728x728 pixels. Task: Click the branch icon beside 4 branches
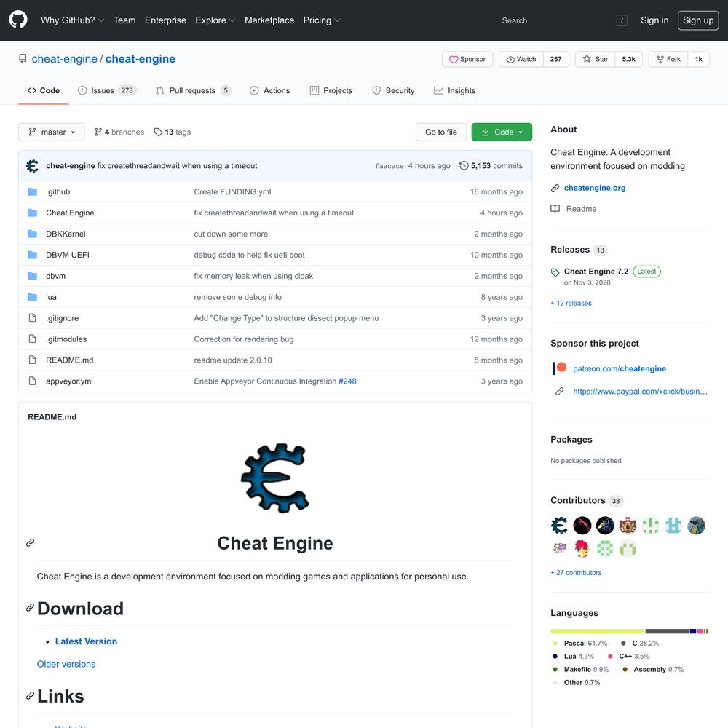pyautogui.click(x=98, y=132)
